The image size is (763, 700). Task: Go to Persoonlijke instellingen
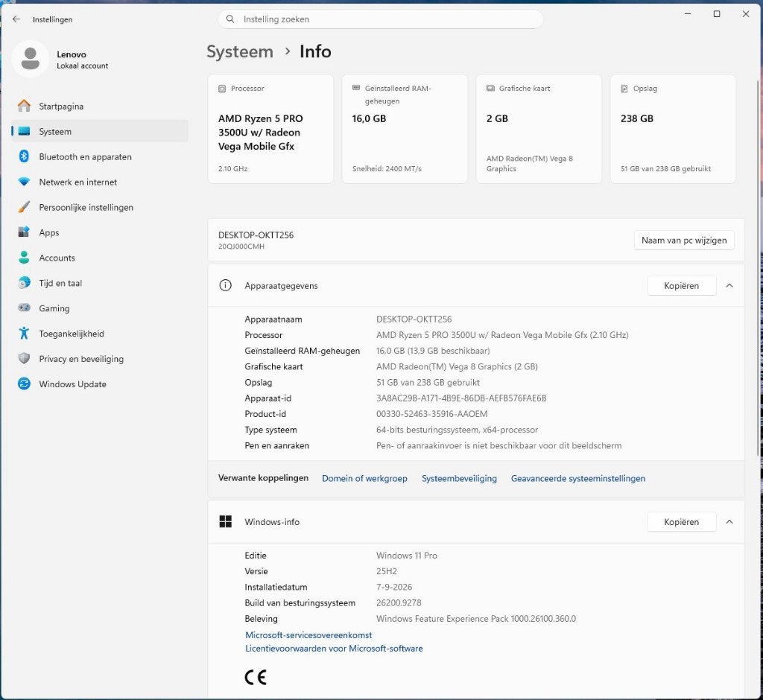[x=100, y=207]
